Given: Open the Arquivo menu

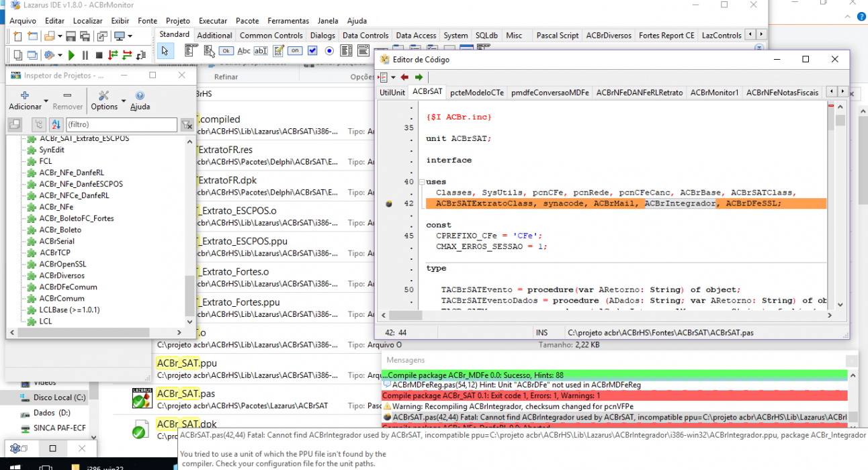Looking at the screenshot, I should pyautogui.click(x=24, y=21).
